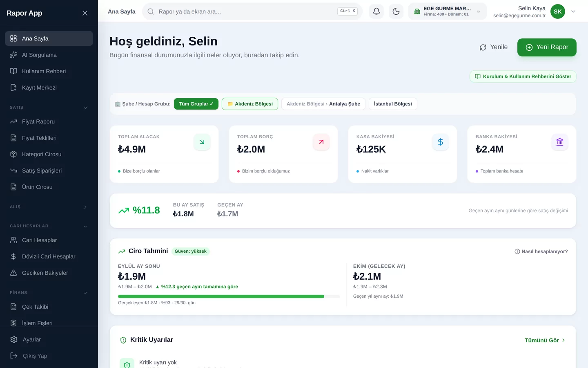Click Nasıl hesaplanıyor? help link
Image resolution: width=588 pixels, height=368 pixels.
(x=541, y=251)
